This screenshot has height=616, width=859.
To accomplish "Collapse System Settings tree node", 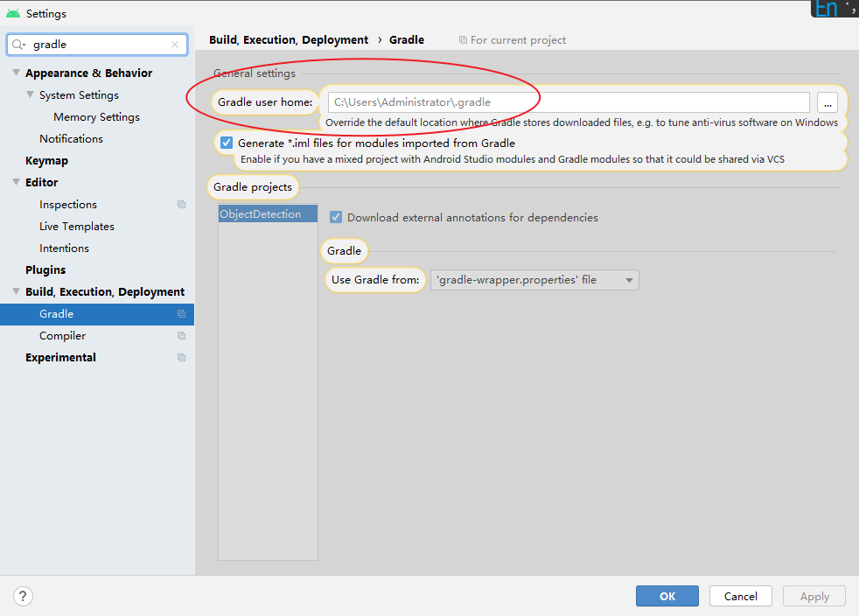I will 31,94.
